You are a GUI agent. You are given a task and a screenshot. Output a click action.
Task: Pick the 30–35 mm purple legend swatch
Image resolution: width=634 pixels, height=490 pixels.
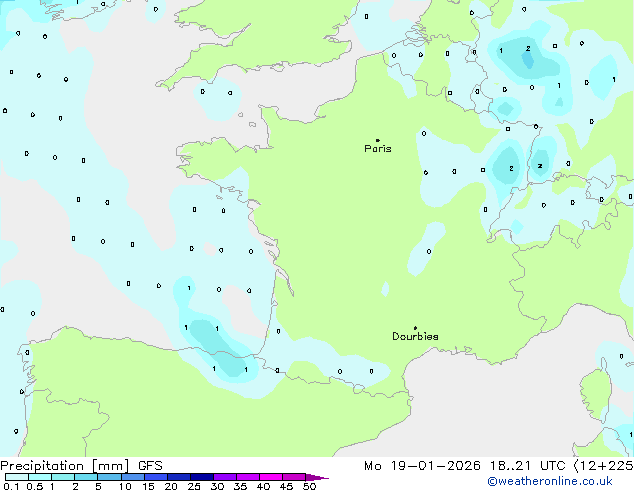(225, 477)
